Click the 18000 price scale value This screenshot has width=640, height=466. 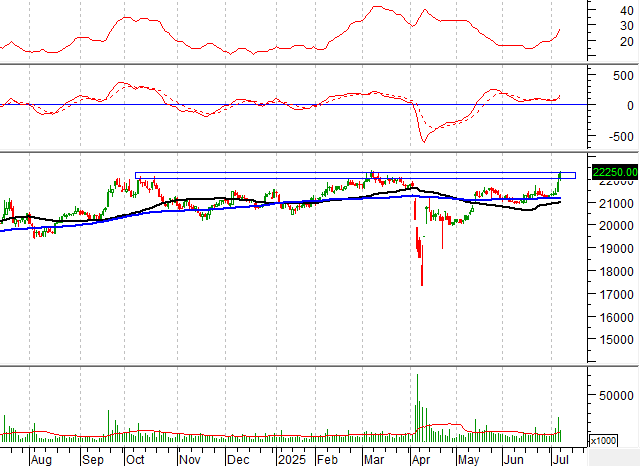[x=616, y=271]
